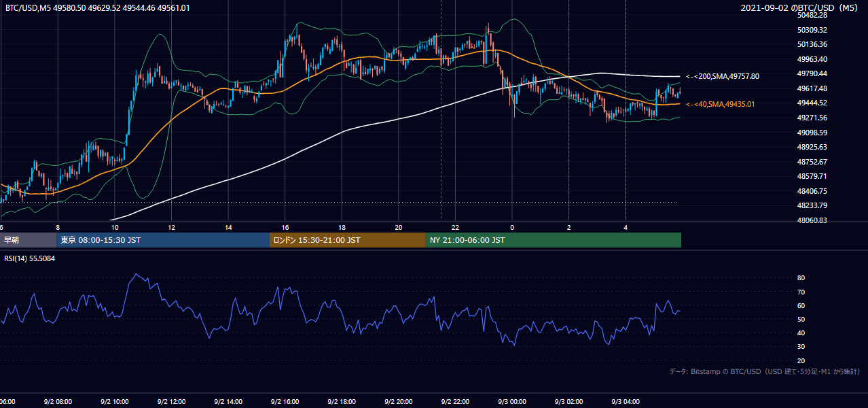
Task: Click the NY 21:00-06:00 JST session bar
Action: tap(554, 240)
